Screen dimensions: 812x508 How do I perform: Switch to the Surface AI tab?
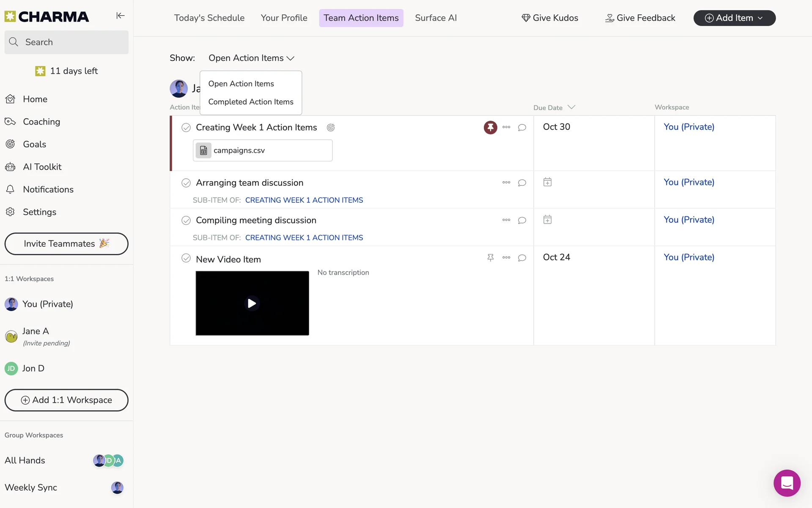point(436,18)
